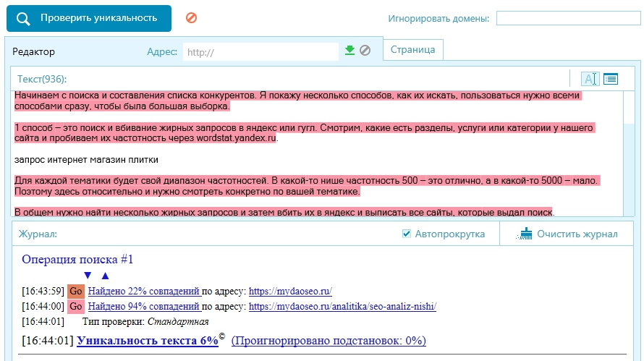Click gray clear address icon

[x=365, y=50]
